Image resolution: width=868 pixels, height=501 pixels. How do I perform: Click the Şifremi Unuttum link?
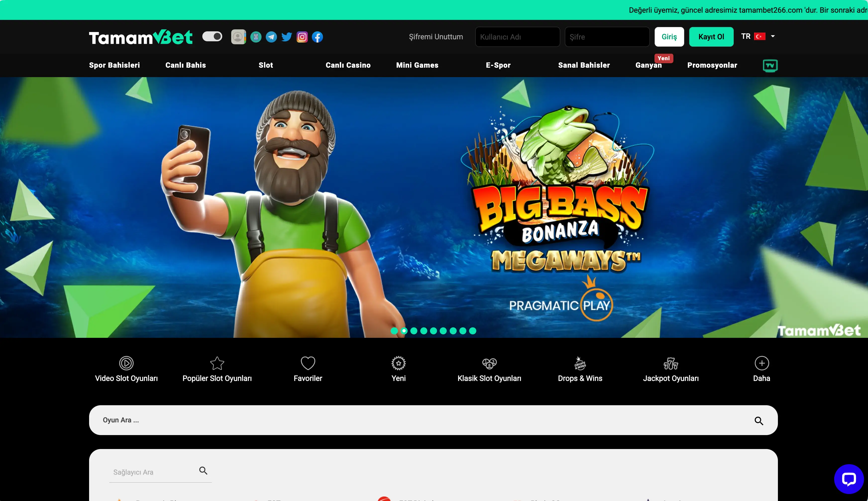(435, 37)
